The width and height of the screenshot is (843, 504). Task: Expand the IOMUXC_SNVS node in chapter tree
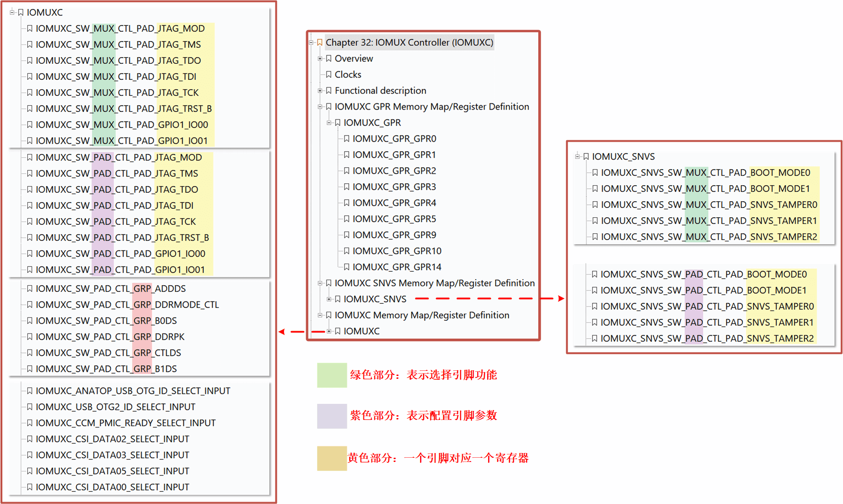(329, 299)
